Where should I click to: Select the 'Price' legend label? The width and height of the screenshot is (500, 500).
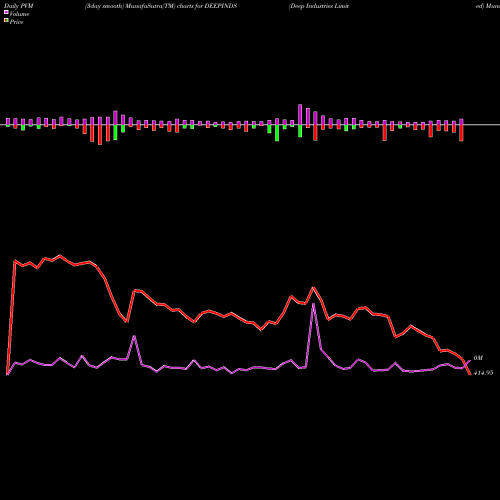16,22
